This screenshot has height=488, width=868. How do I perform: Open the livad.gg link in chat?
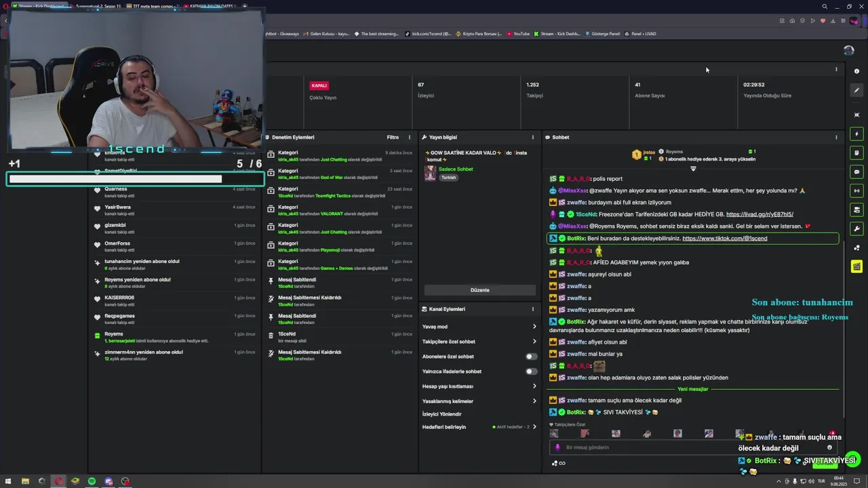point(759,214)
